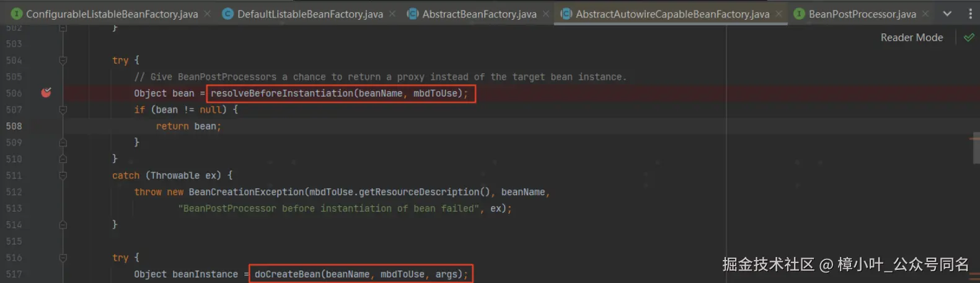Open the BeanPostProcessor.java tab
980x283 pixels.
pyautogui.click(x=862, y=14)
